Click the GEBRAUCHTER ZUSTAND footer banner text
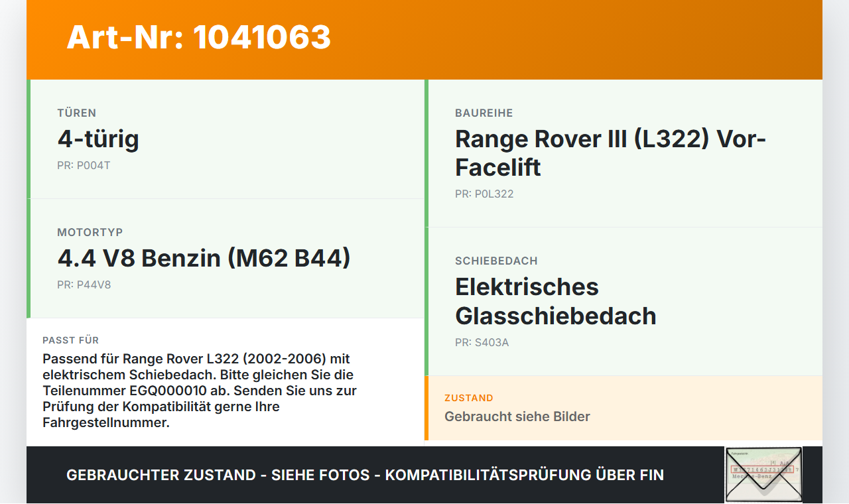The height and width of the screenshot is (504, 849). (365, 475)
